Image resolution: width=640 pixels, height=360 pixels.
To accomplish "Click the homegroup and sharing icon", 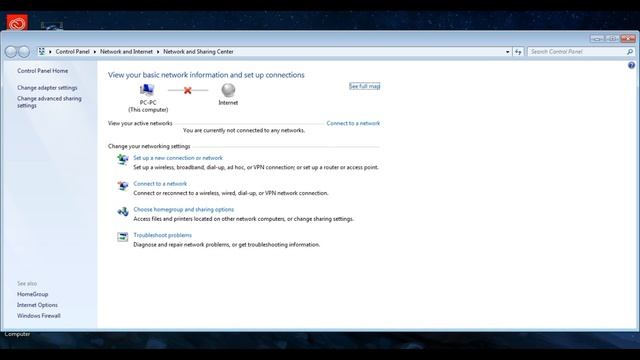I will click(122, 211).
